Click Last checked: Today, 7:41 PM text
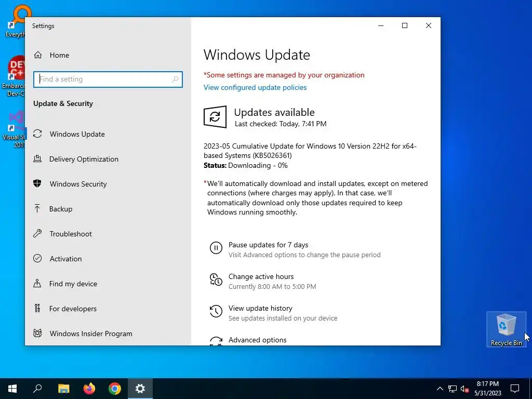This screenshot has width=532, height=399. coord(281,124)
